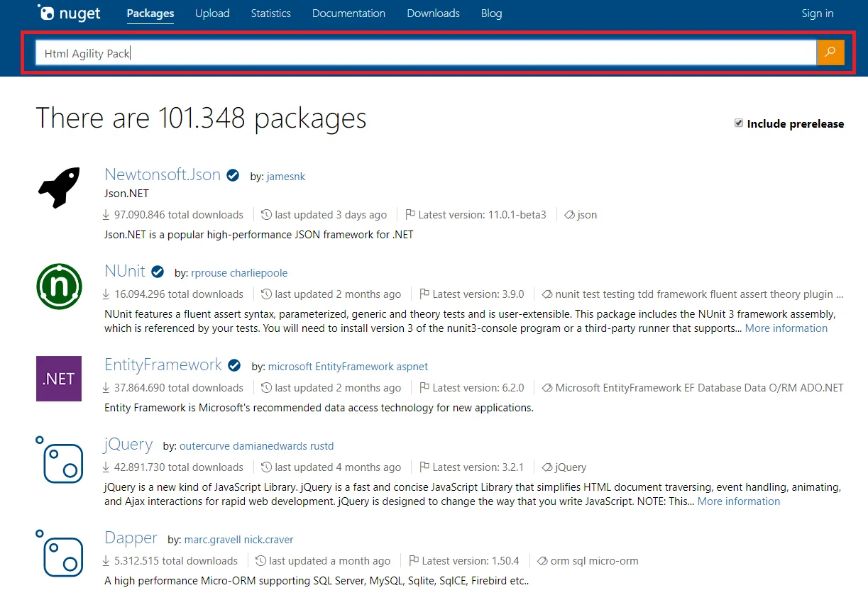Click tag icon beside 'orm sql micro-orm'
This screenshot has height=600, width=868.
(542, 561)
